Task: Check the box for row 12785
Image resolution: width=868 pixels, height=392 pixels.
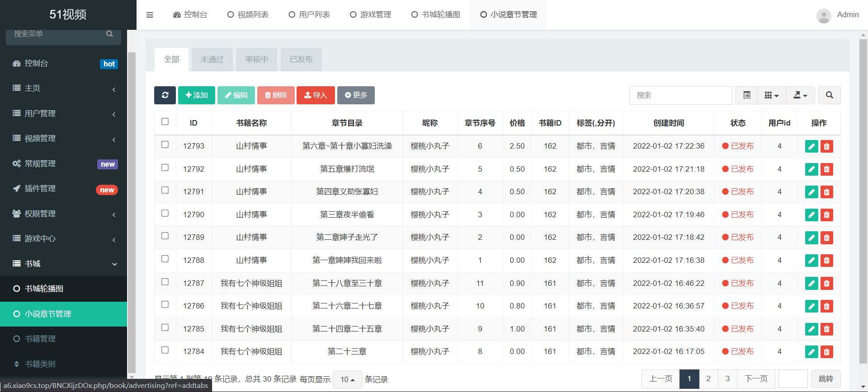Action: (x=165, y=327)
